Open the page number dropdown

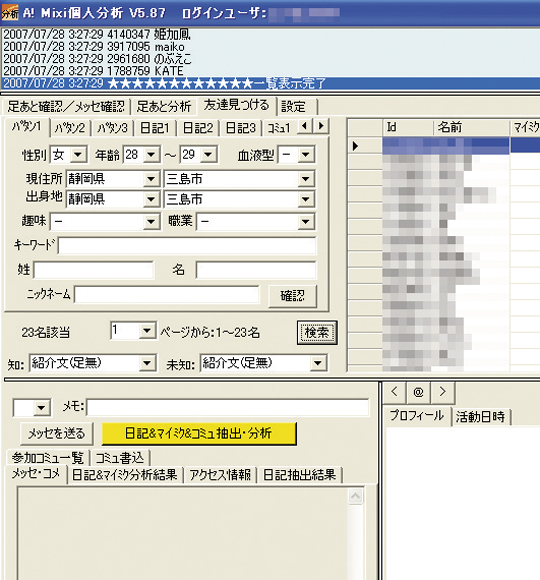pos(147,330)
